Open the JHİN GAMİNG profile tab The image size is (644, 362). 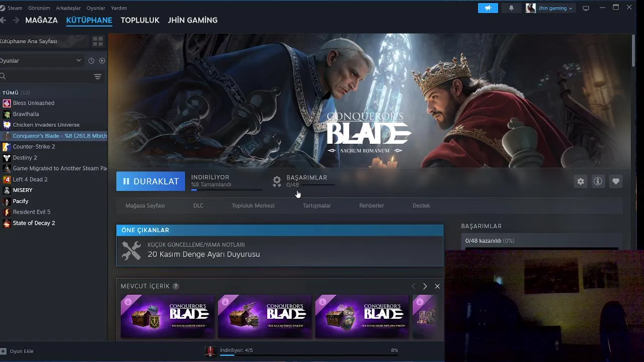193,20
